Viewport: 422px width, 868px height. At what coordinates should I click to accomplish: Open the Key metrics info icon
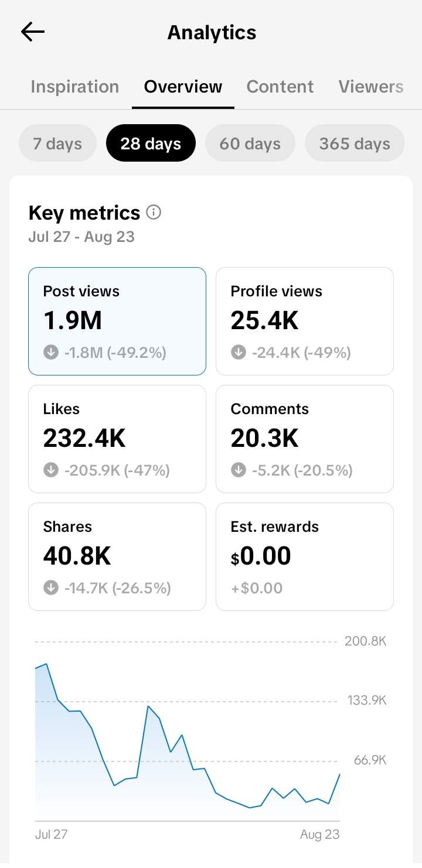(154, 212)
